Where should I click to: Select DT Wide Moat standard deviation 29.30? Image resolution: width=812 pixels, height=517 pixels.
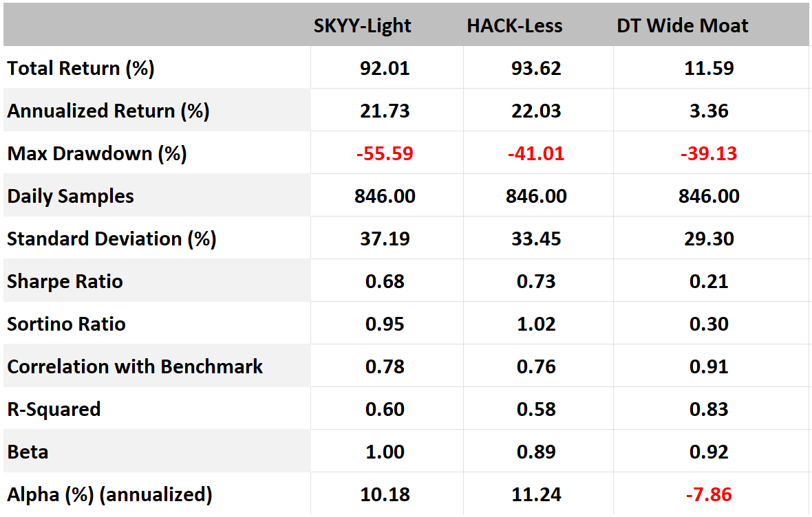[709, 239]
